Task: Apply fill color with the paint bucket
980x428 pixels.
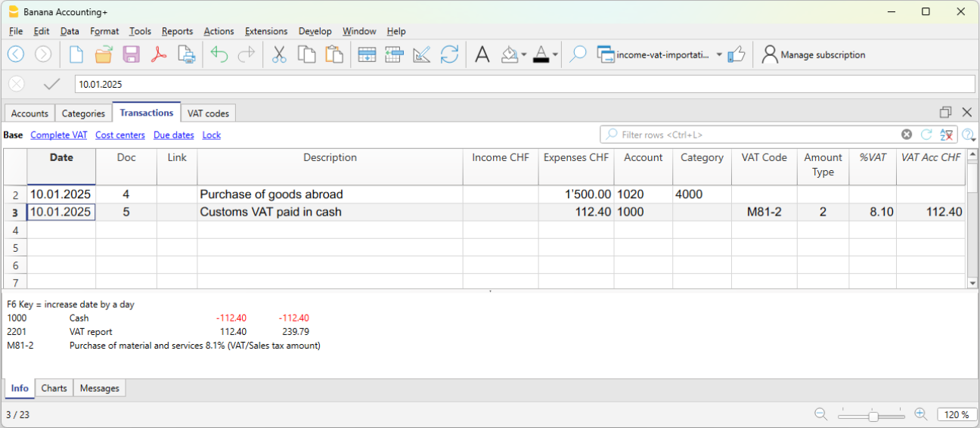Action: pyautogui.click(x=510, y=54)
